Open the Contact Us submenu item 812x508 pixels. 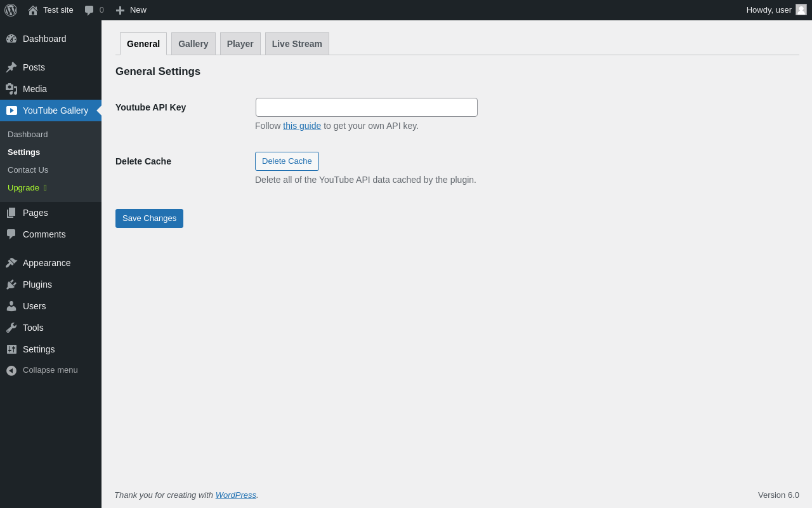28,170
